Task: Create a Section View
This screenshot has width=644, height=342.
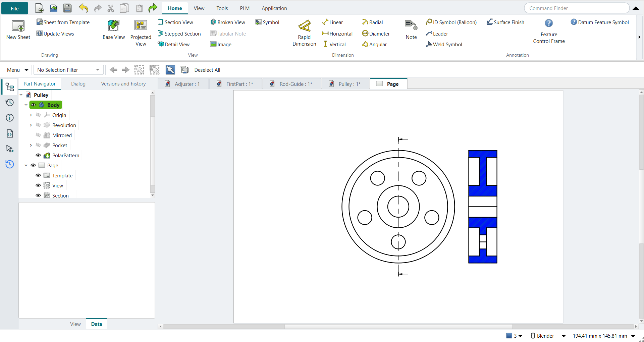Action: (x=175, y=22)
